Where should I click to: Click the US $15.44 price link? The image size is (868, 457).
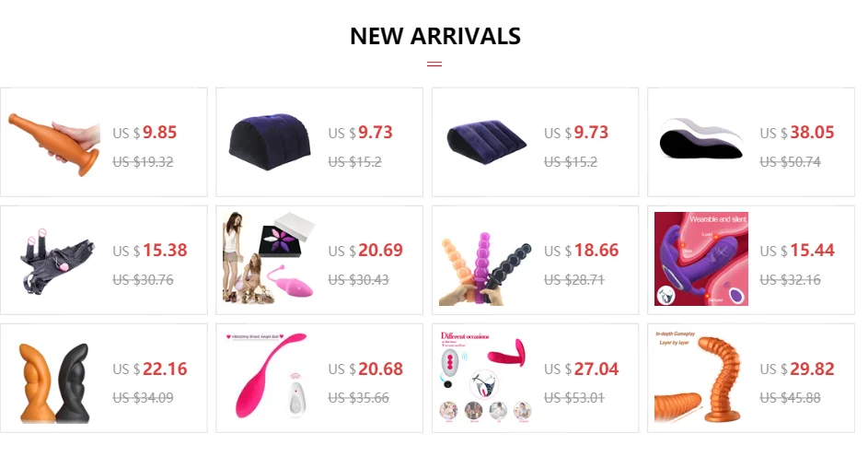796,251
